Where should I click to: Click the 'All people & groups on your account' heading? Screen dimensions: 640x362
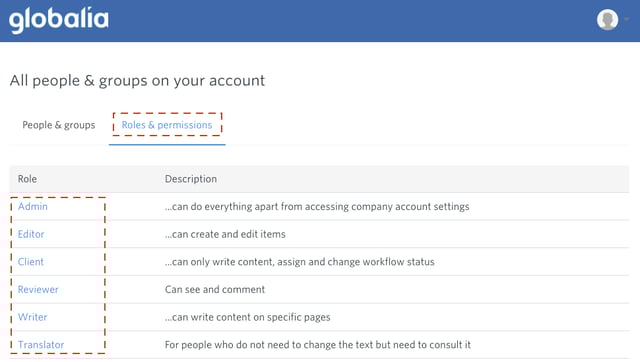pyautogui.click(x=138, y=80)
